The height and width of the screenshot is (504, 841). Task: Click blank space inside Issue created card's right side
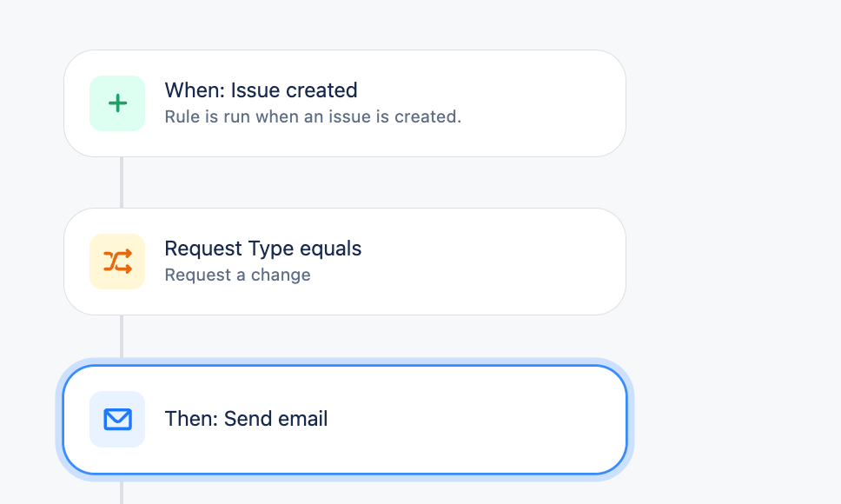coord(536,103)
